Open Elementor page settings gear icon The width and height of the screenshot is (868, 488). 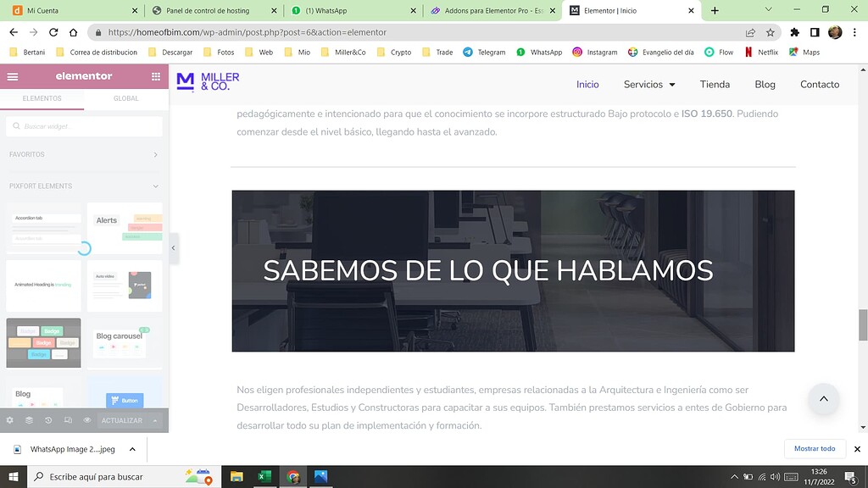(10, 420)
